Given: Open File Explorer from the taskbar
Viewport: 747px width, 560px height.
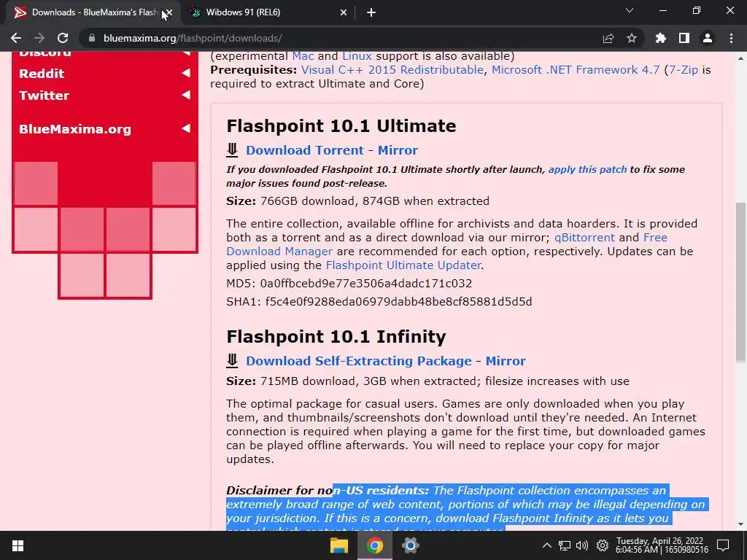Looking at the screenshot, I should 339,545.
